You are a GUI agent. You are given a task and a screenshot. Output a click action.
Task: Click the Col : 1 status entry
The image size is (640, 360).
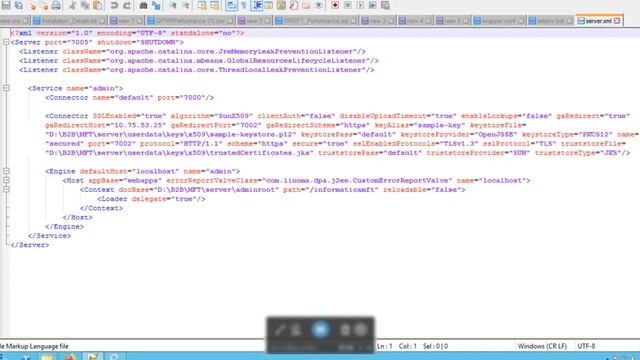[x=408, y=346]
